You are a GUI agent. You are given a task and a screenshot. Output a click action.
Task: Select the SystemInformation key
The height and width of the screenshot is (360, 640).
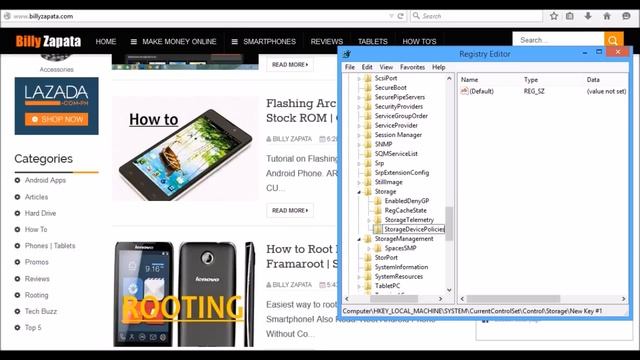pos(401,267)
